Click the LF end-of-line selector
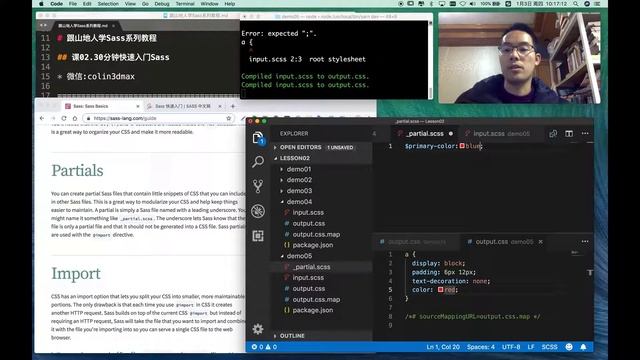The height and width of the screenshot is (360, 640). click(x=531, y=347)
